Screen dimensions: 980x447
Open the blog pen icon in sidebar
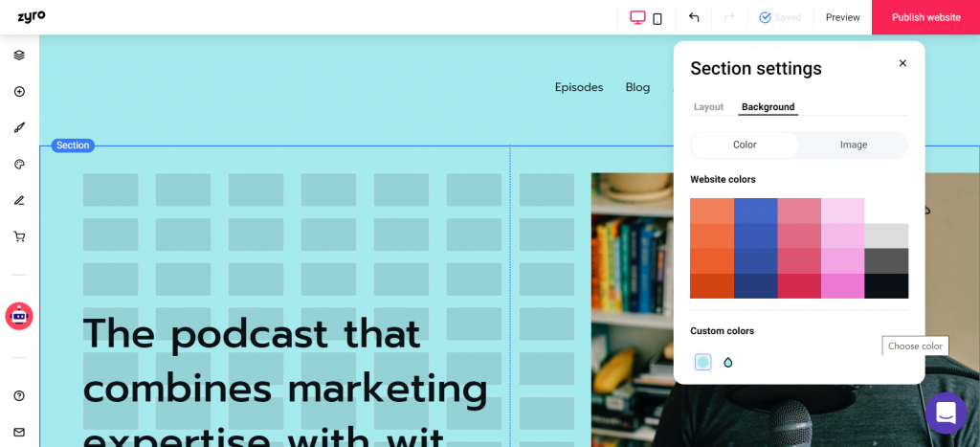coord(19,200)
